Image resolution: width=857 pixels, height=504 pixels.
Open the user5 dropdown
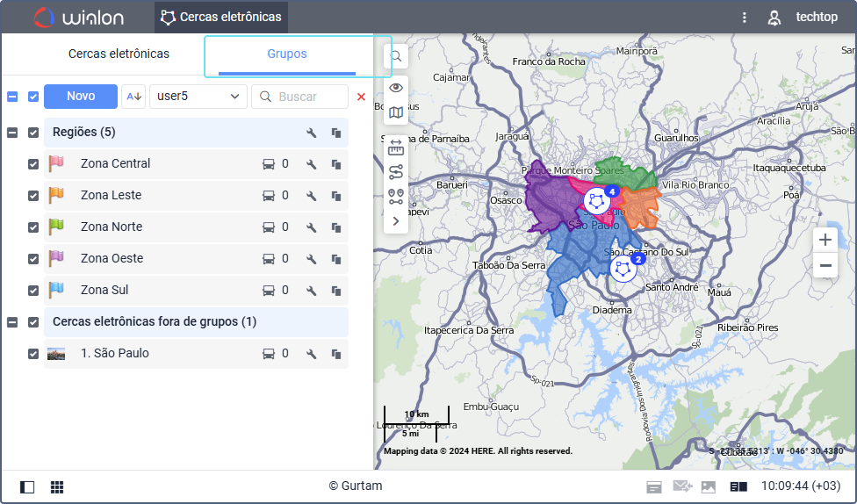pos(198,97)
